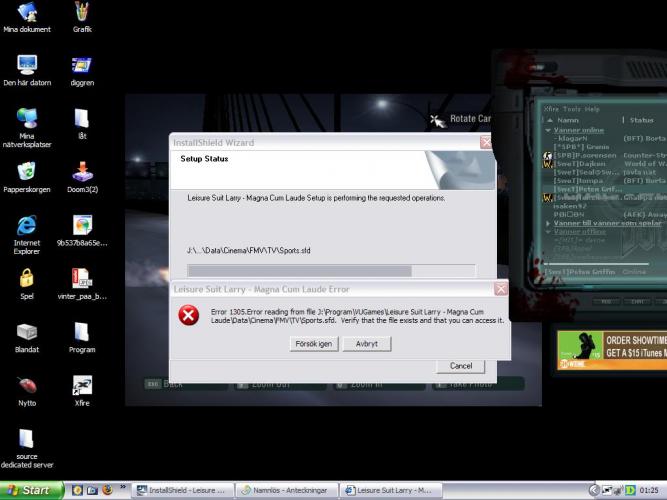The height and width of the screenshot is (500, 667).
Task: Click the Order Showtime iTunes ad banner
Action: pos(612,350)
